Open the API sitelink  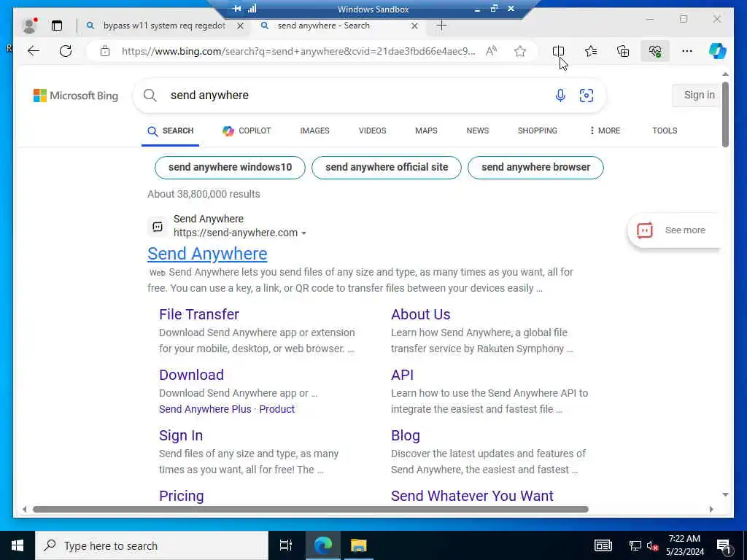pos(403,375)
